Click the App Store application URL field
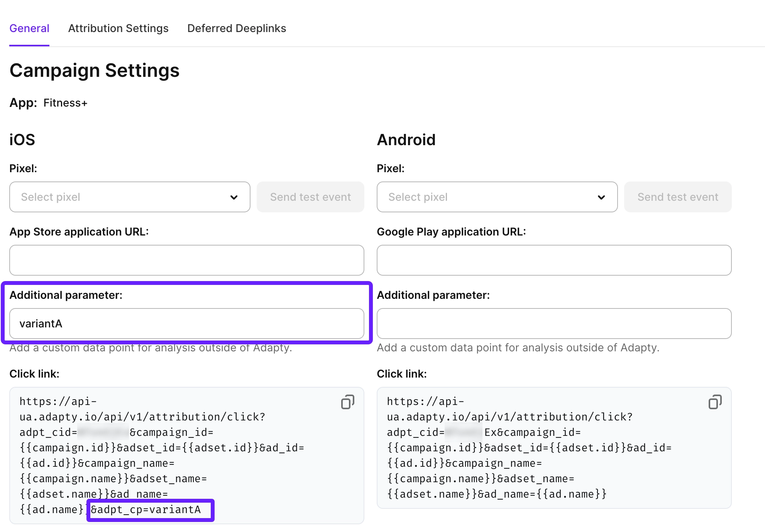The width and height of the screenshot is (765, 532). tap(186, 260)
